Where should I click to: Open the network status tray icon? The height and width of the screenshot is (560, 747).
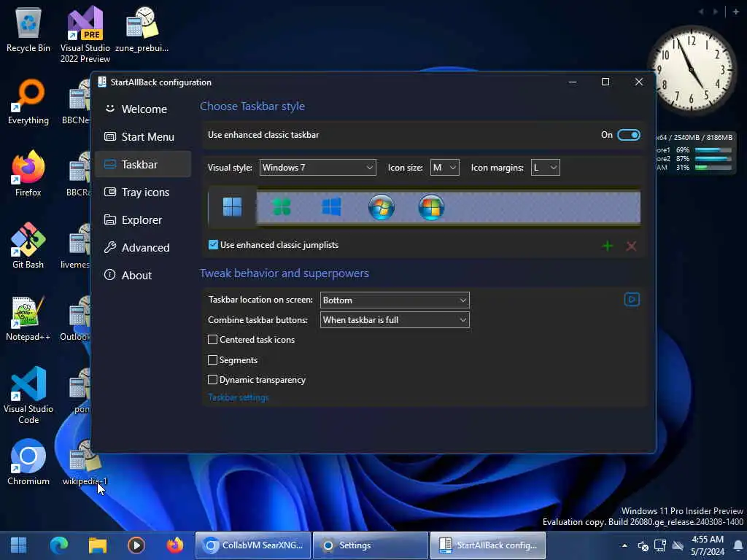pos(659,545)
